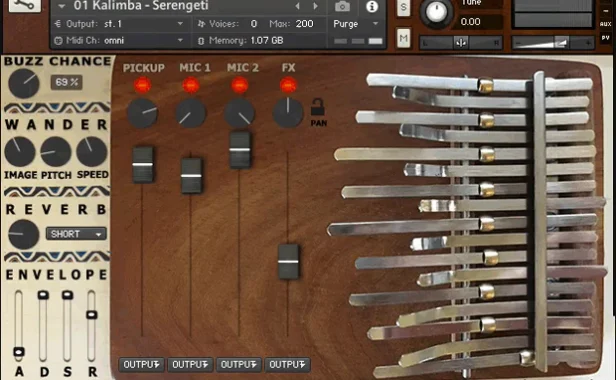Click the MIC 2 pan knob
The width and height of the screenshot is (616, 380).
239,114
